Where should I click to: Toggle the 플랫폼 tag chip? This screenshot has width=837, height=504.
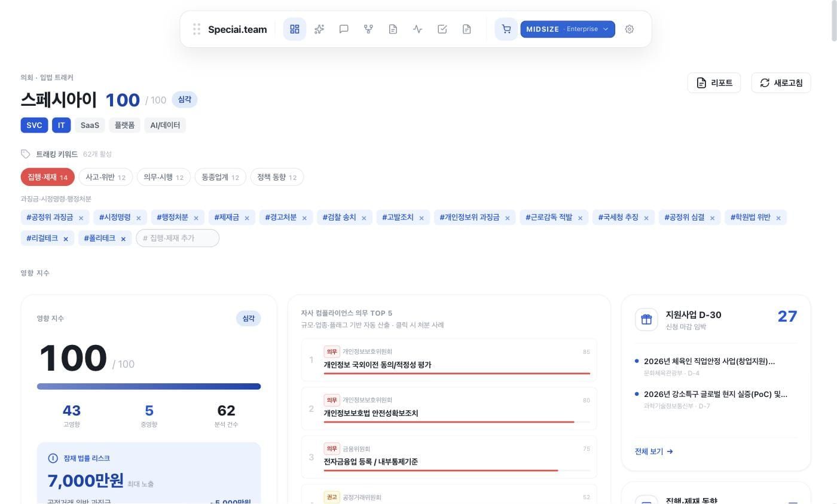125,125
